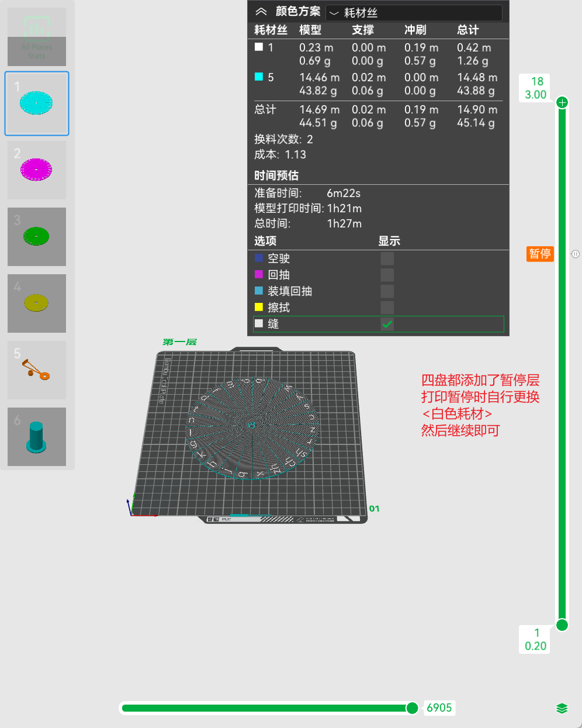The image size is (582, 728).
Task: Click the 换料次数: 2 line
Action: tap(283, 139)
